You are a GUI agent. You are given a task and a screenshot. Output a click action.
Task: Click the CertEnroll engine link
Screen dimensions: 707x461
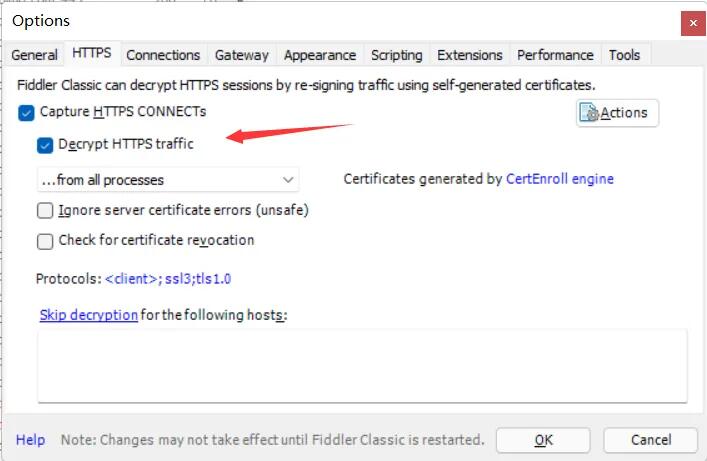[560, 179]
